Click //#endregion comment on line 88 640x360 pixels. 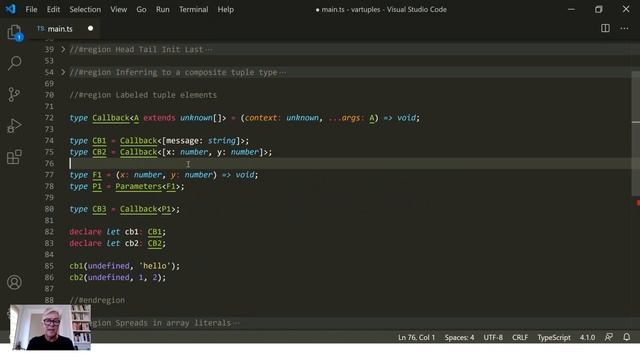tap(97, 300)
